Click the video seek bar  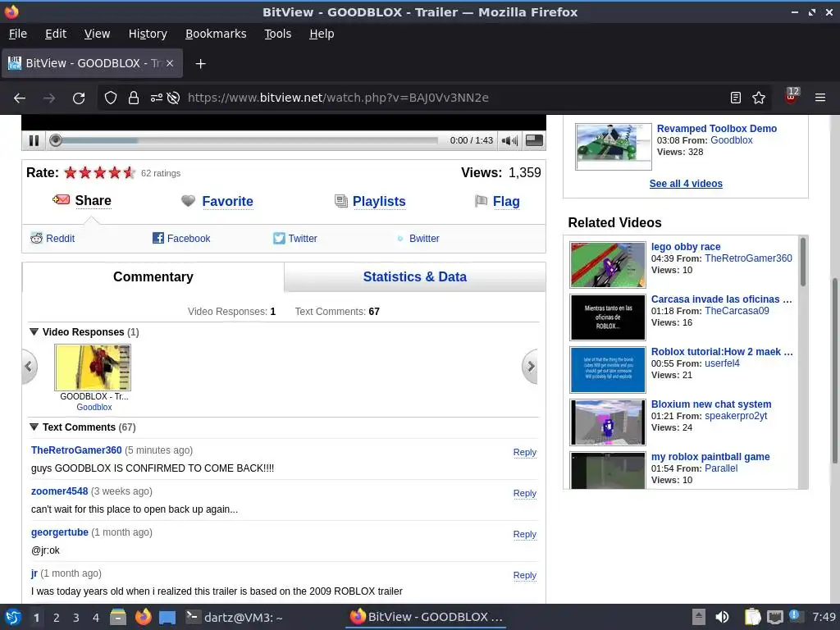tap(246, 140)
